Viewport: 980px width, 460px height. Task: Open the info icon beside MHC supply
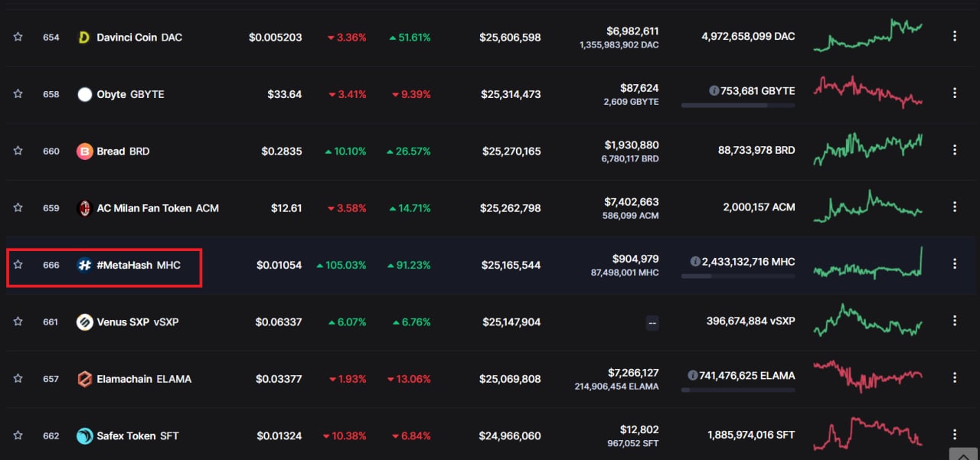pos(694,261)
